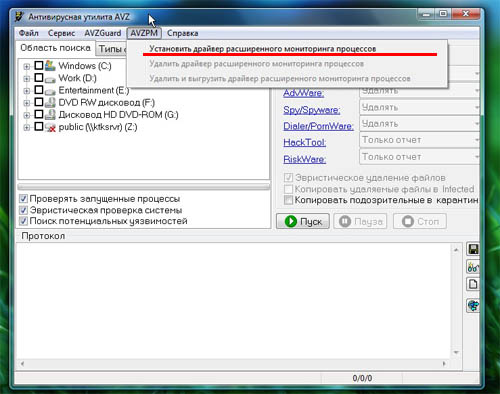Screen dimensions: 500x394
Task: Open the Файл menu
Action: click(29, 33)
